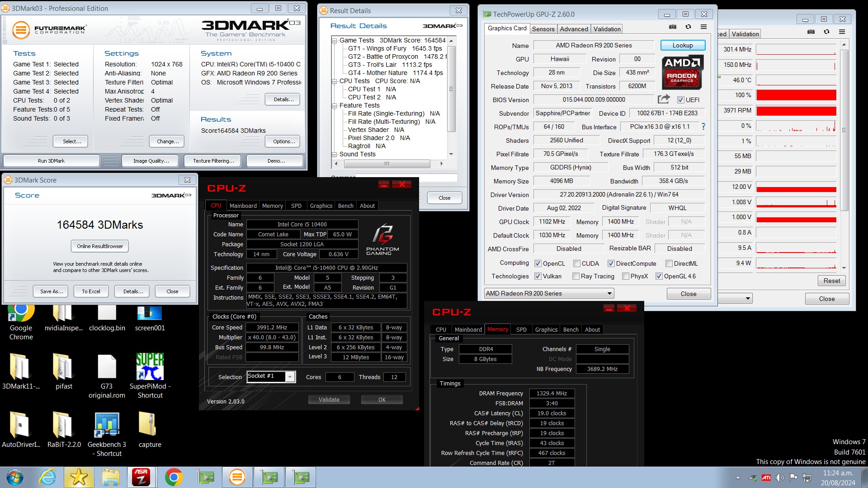Image resolution: width=868 pixels, height=488 pixels.
Task: Toggle Vulkan checkbox
Action: point(538,276)
